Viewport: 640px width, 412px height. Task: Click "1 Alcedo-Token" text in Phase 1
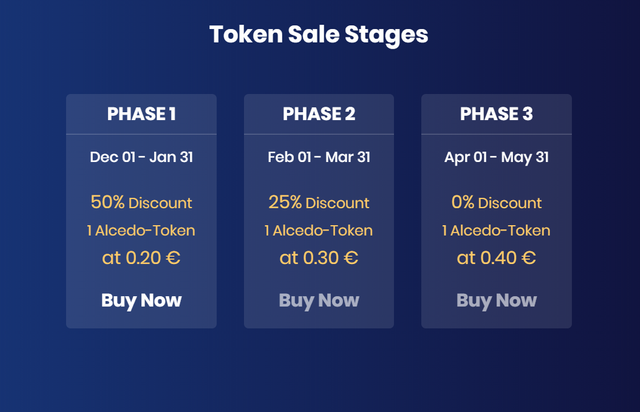tap(141, 231)
